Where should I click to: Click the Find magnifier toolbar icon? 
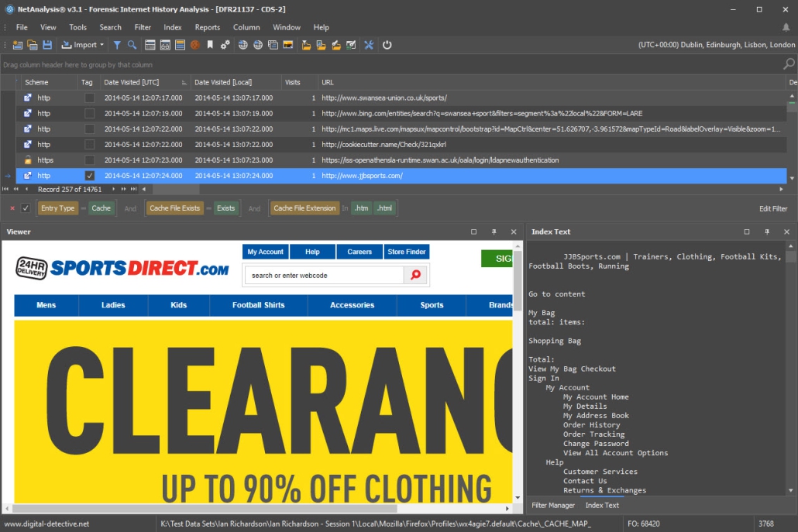pos(132,45)
